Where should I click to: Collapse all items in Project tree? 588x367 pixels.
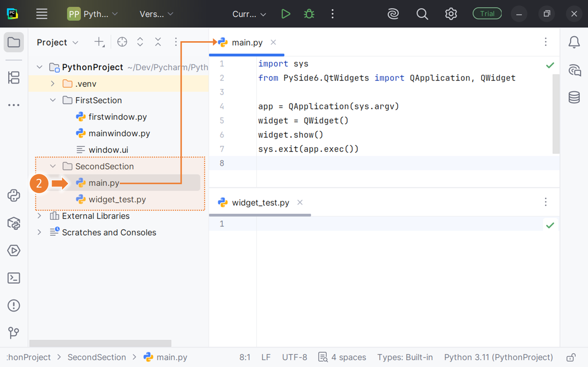click(158, 42)
